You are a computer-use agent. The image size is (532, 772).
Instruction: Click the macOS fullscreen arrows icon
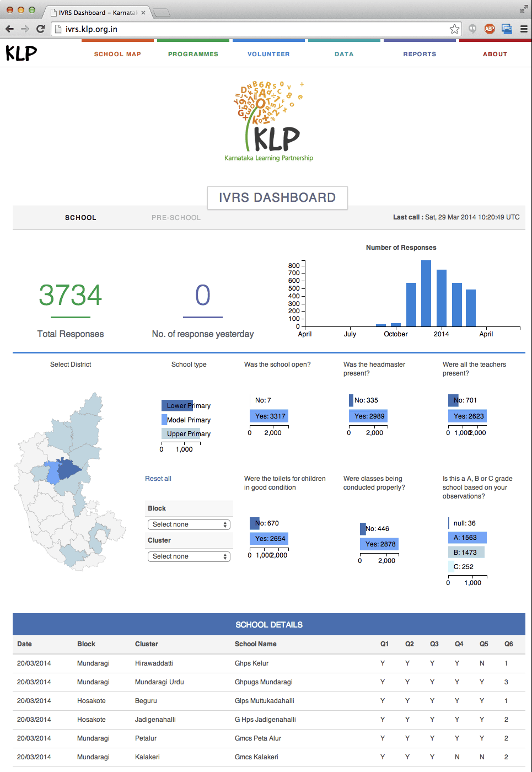[x=523, y=9]
